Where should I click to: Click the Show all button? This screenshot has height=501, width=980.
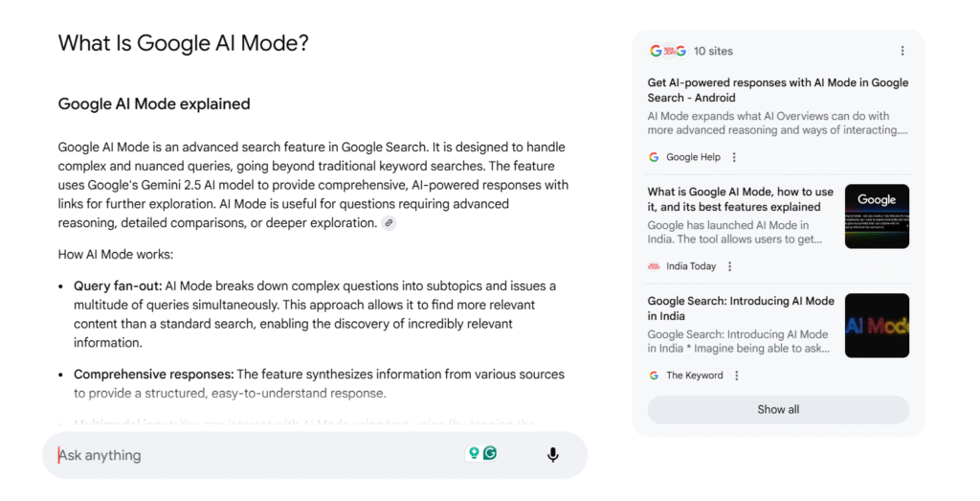pos(778,410)
